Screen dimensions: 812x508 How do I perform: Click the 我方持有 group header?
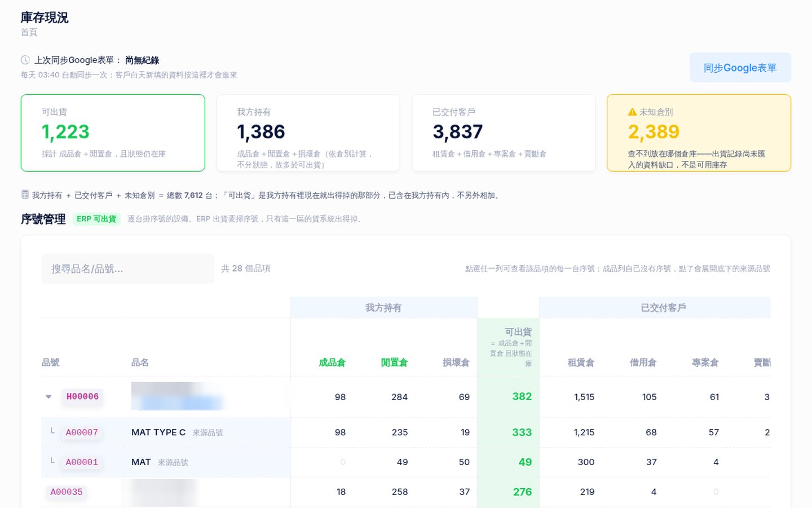pyautogui.click(x=383, y=308)
